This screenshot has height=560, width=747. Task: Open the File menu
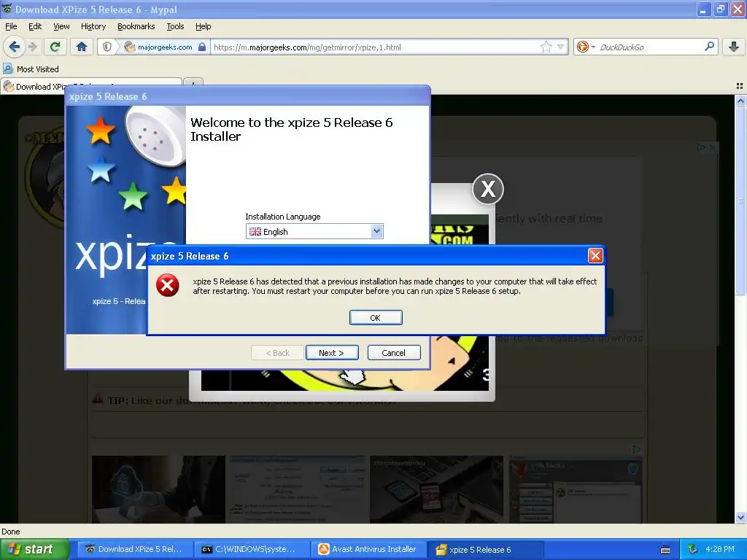point(11,26)
